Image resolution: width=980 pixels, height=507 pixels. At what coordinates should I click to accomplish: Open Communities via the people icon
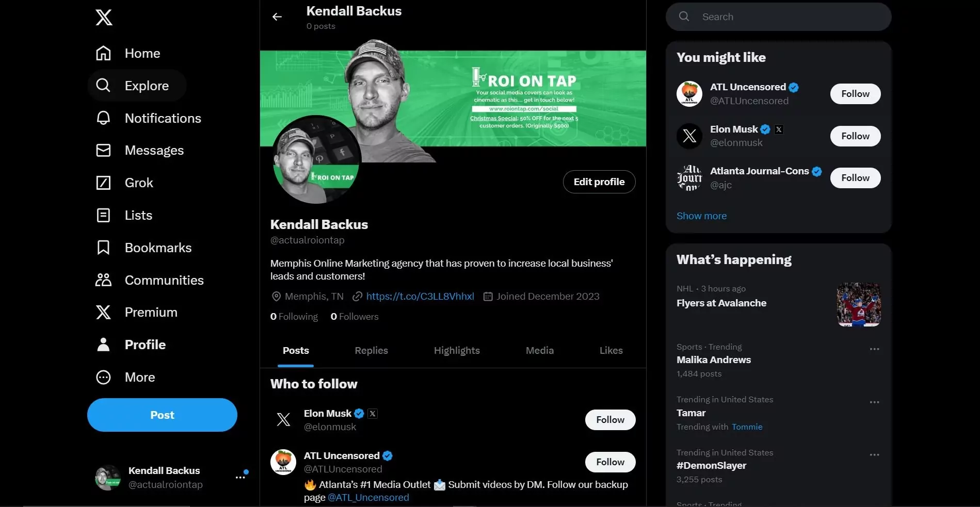click(103, 280)
